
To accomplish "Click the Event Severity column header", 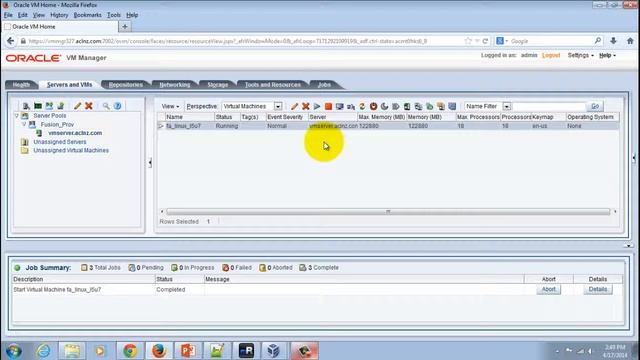I will click(x=286, y=117).
